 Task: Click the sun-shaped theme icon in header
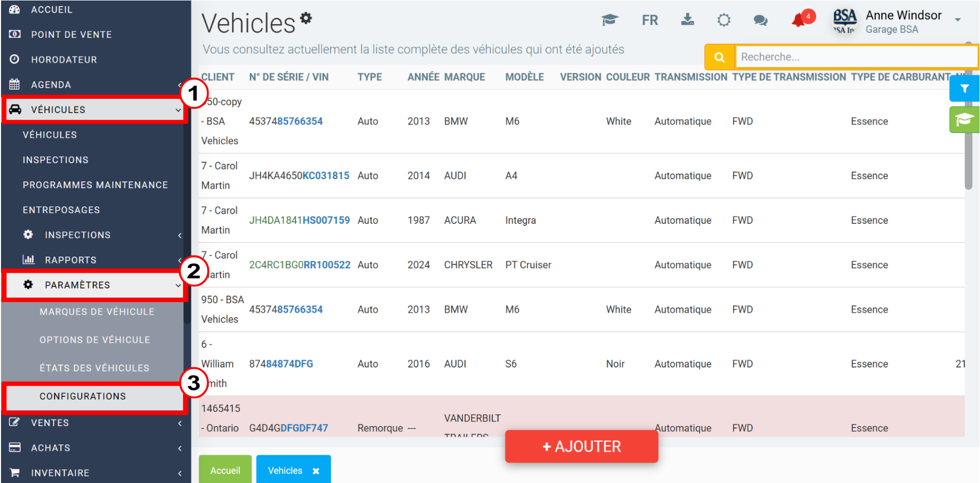(724, 20)
